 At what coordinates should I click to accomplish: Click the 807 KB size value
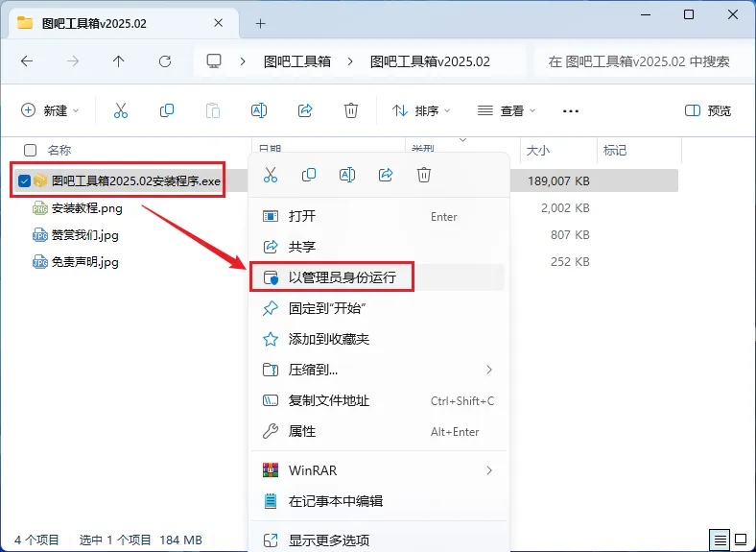point(570,235)
